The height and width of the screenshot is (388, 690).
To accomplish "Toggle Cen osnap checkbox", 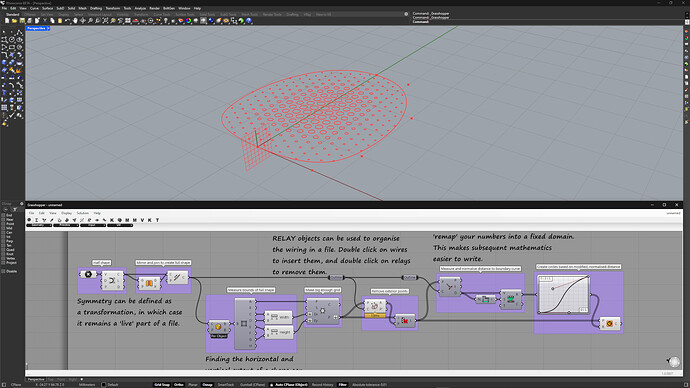I will tap(3, 232).
